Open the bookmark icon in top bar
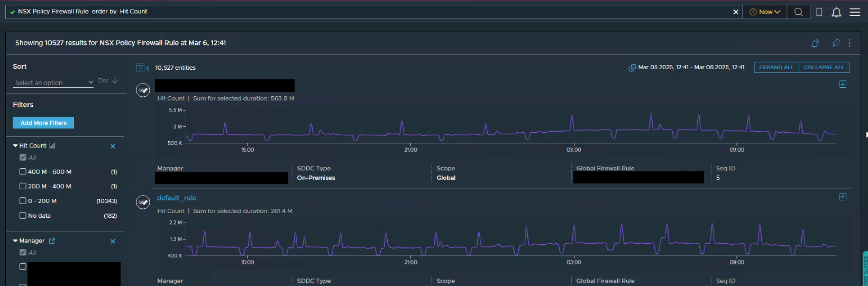868x286 pixels. click(819, 12)
